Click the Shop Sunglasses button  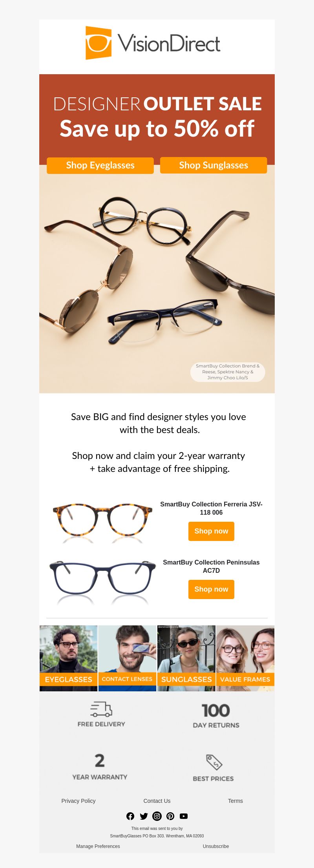click(x=214, y=165)
